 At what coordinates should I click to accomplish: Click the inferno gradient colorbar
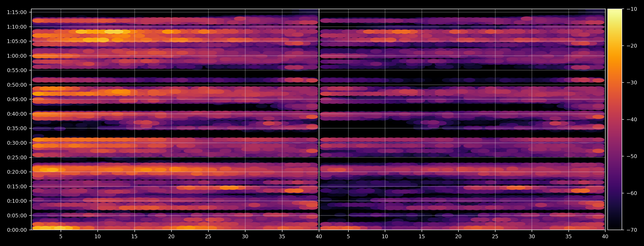pos(615,119)
